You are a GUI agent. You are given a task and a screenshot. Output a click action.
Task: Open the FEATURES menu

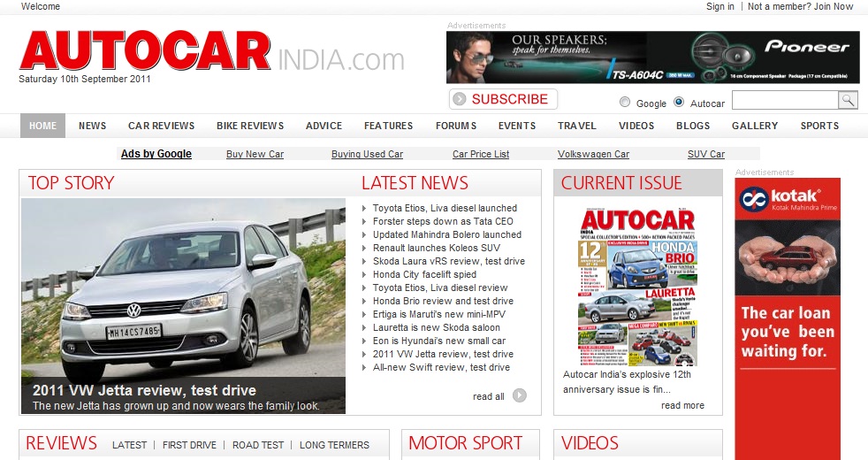(x=389, y=126)
